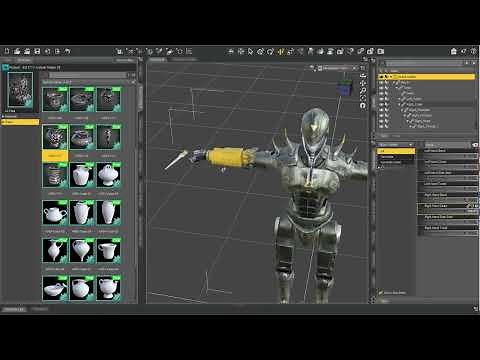This screenshot has height=360, width=480.
Task: Click the Save scene disk icon
Action: (37, 51)
